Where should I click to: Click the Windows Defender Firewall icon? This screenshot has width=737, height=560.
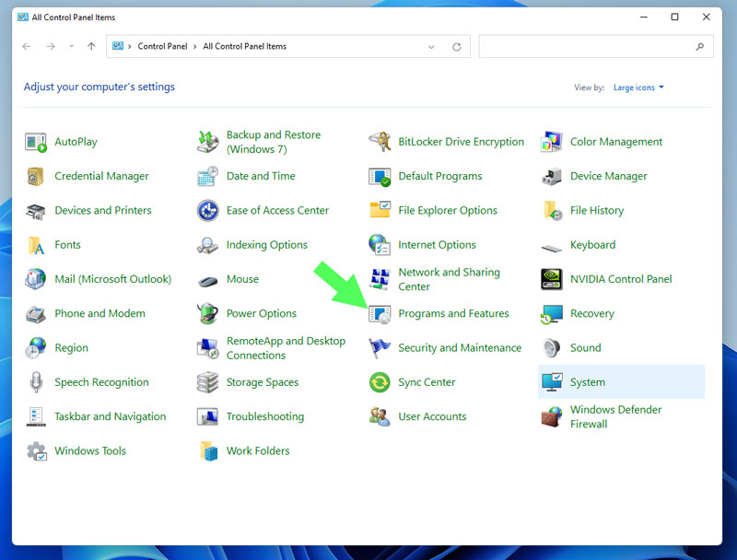click(x=552, y=417)
